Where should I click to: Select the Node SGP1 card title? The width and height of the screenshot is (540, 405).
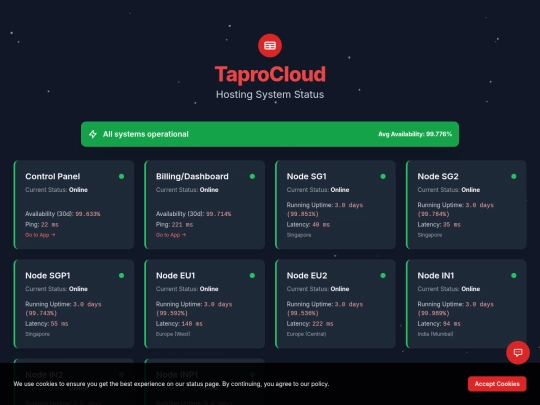(48, 276)
